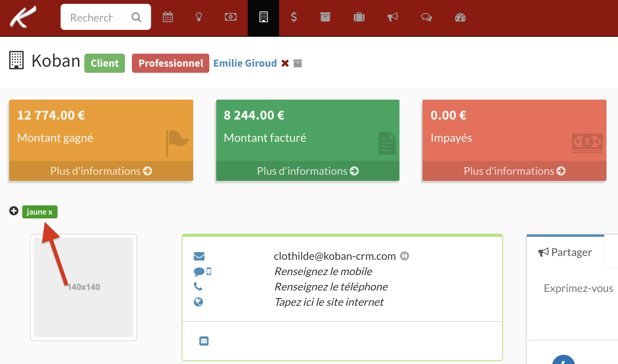Viewport: 618px width, 364px height.
Task: Open the chat bubbles icon in navbar
Action: click(427, 17)
